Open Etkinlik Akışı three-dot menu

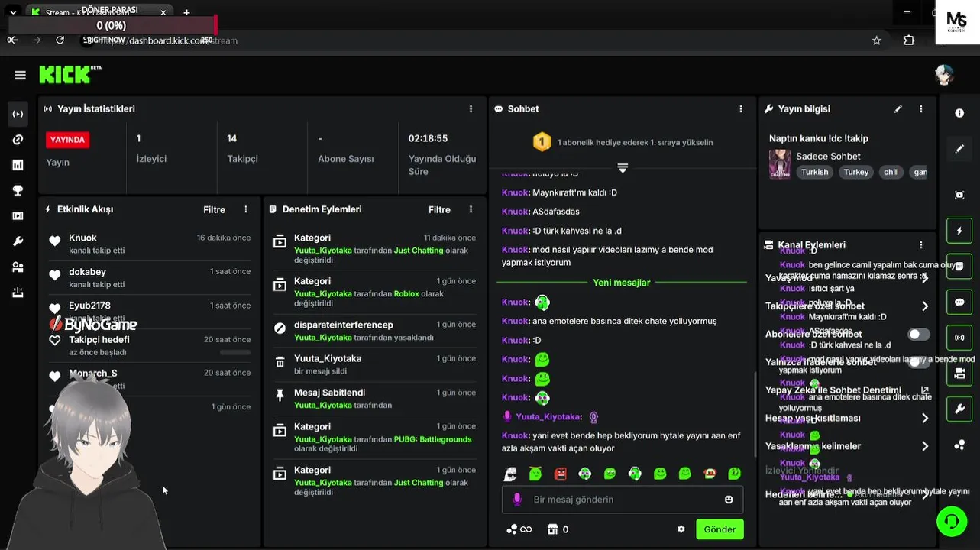point(246,209)
